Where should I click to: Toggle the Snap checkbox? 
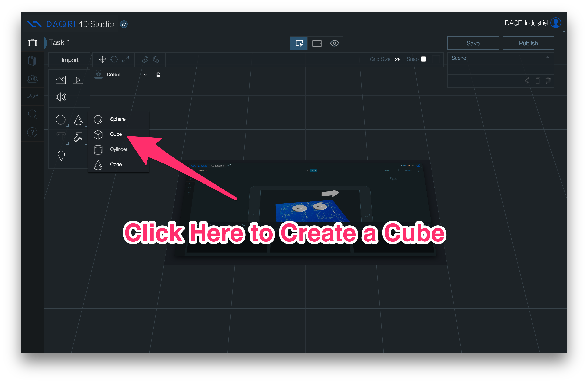click(x=423, y=59)
